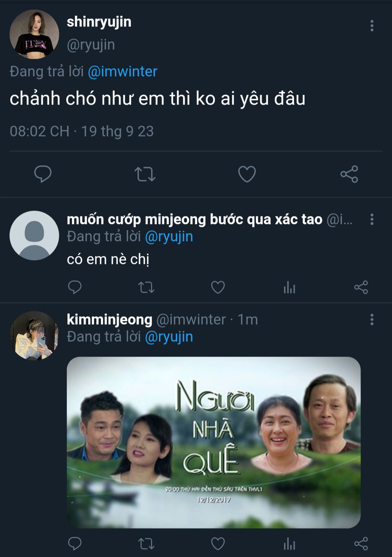The width and height of the screenshot is (392, 557).
Task: Open the default gray avatar profile
Action: [x=34, y=235]
